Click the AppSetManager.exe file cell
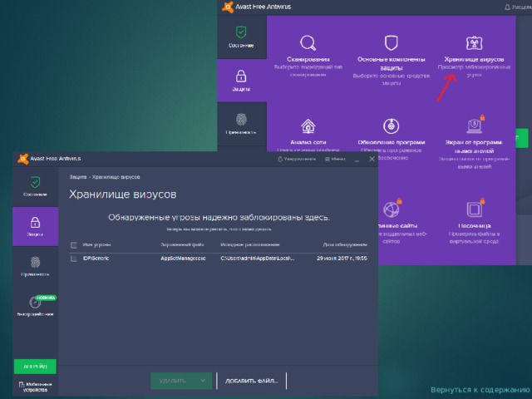This screenshot has height=399, width=532. (183, 259)
